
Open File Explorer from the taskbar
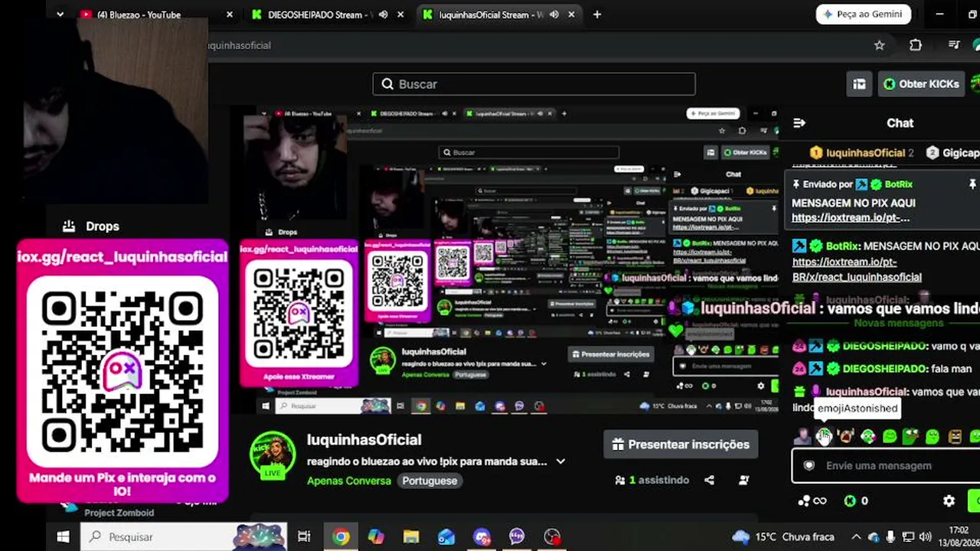(411, 537)
